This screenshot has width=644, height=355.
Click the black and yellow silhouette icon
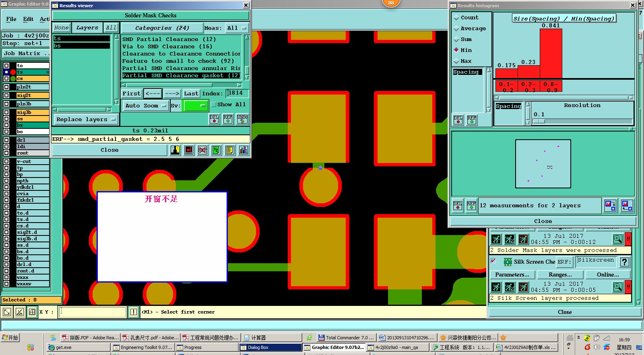pyautogui.click(x=175, y=150)
